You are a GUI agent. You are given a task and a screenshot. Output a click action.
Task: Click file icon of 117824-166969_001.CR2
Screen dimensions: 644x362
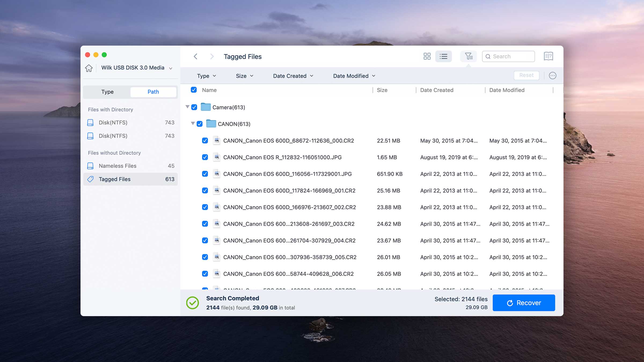pos(217,190)
